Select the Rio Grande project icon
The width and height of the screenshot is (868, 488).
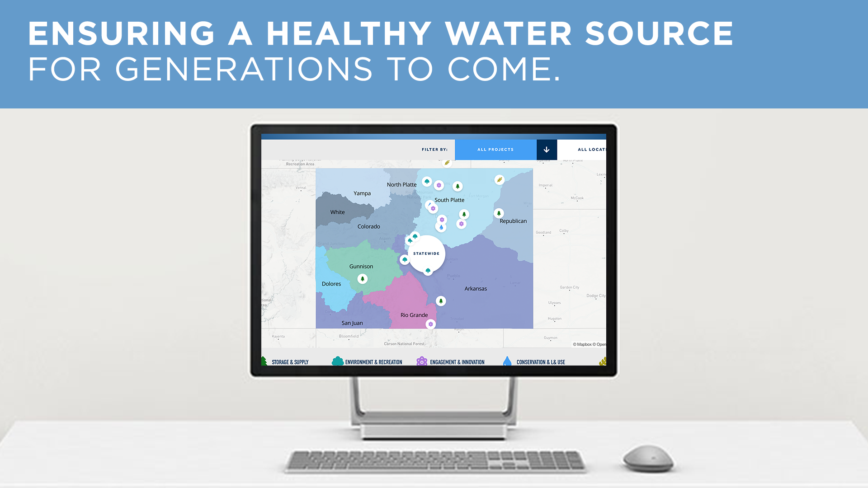(429, 324)
